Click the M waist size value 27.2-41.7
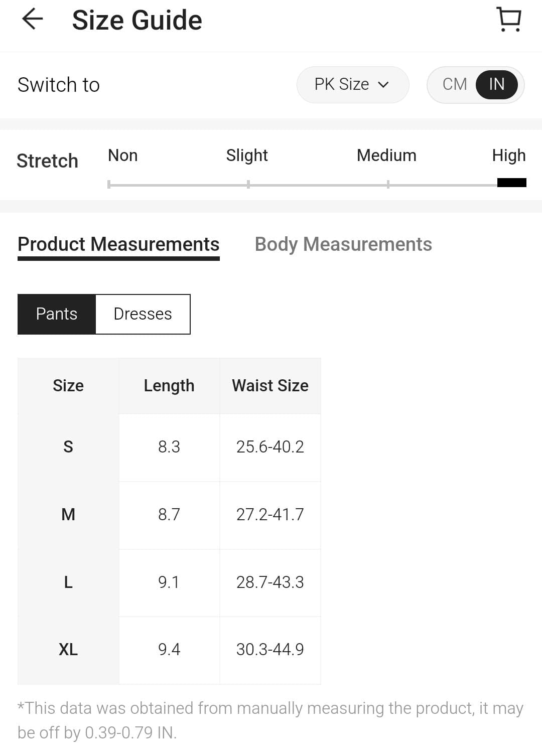Viewport: 542px width, 756px height. [x=270, y=515]
